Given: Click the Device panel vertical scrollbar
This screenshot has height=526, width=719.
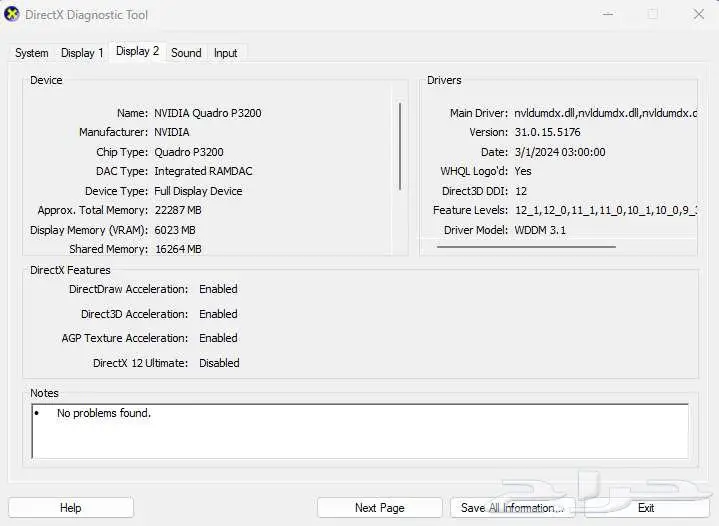Looking at the screenshot, I should [x=400, y=146].
